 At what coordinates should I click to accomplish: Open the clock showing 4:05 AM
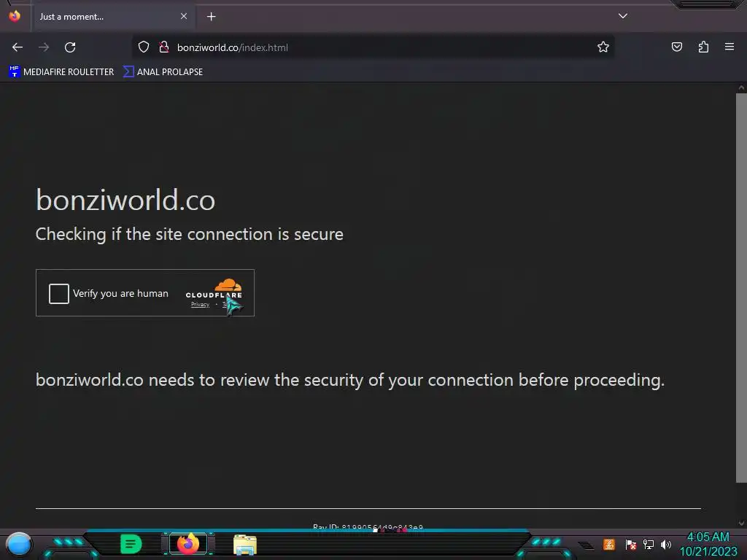click(708, 544)
